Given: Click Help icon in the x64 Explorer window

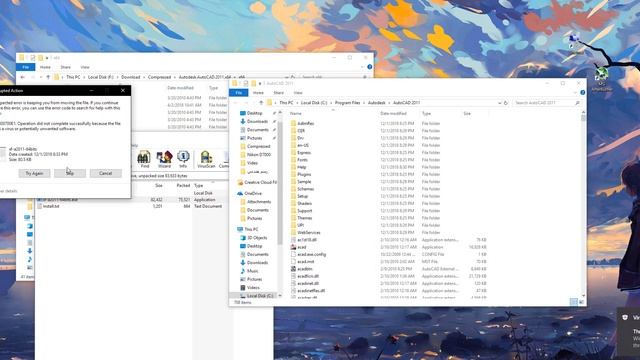Looking at the screenshot, I should (x=369, y=67).
